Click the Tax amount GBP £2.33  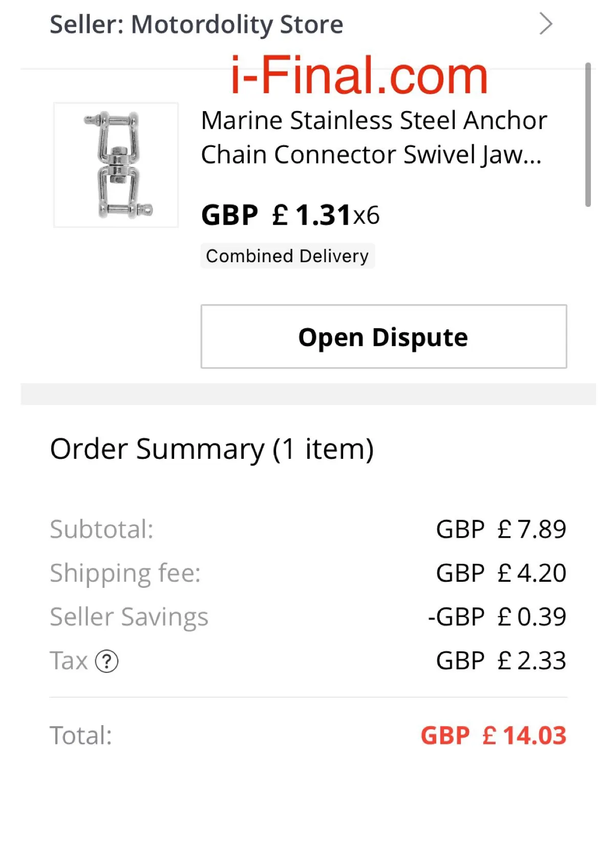tap(501, 661)
